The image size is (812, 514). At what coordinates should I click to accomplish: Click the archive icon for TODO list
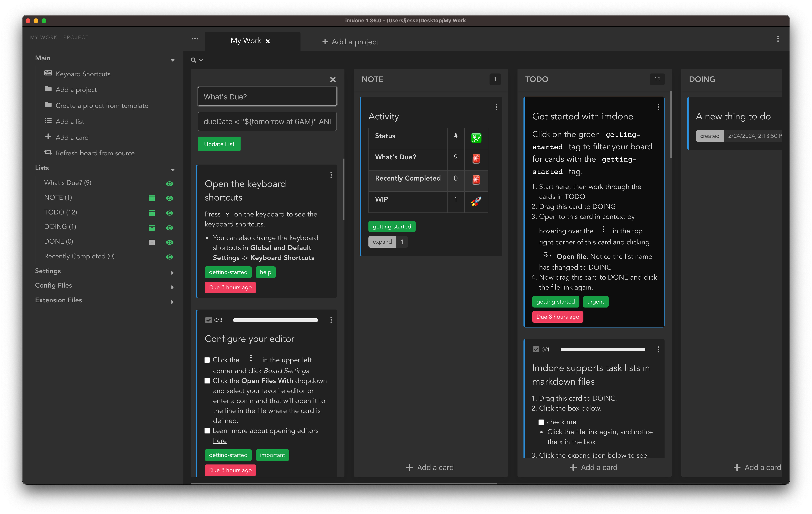152,213
